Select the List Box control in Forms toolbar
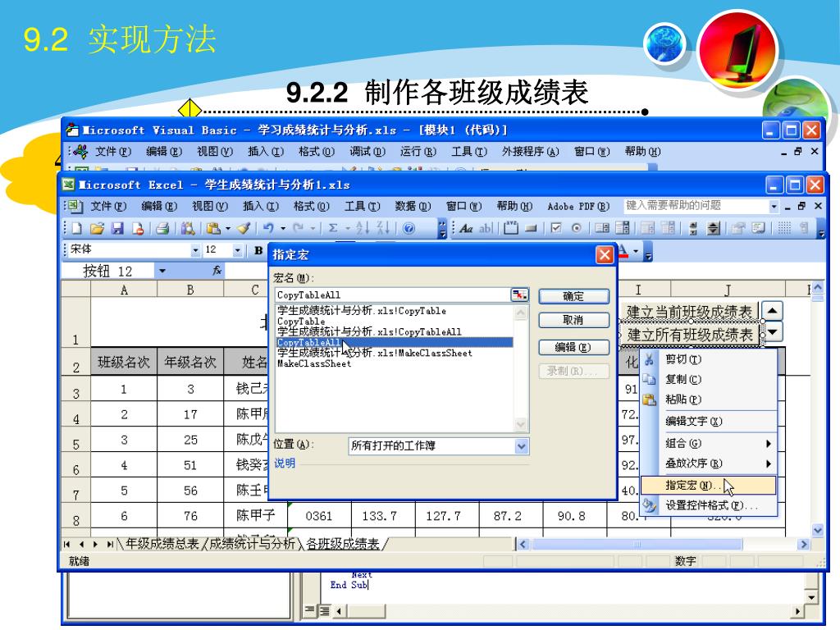This screenshot has width=840, height=630. click(602, 229)
